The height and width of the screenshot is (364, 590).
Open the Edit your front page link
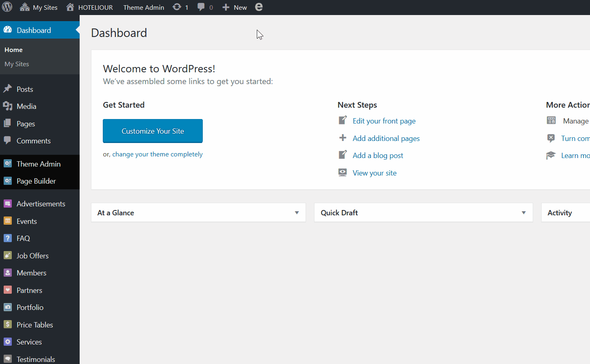[384, 121]
